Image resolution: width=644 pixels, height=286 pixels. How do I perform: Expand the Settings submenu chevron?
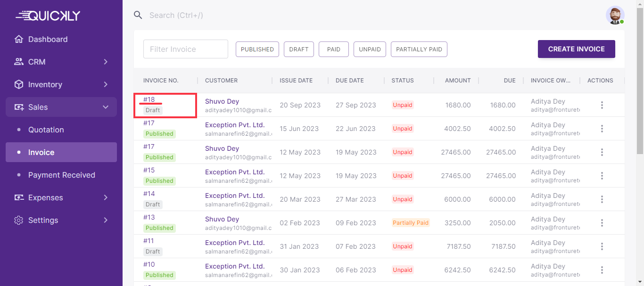pos(106,220)
